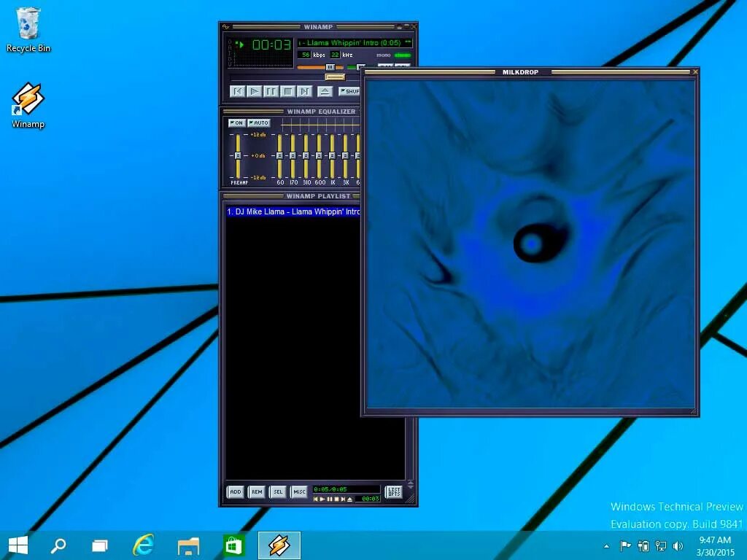Screen dimensions: 747x560
Task: Enable AUTO mode in the equalizer
Action: pos(259,122)
